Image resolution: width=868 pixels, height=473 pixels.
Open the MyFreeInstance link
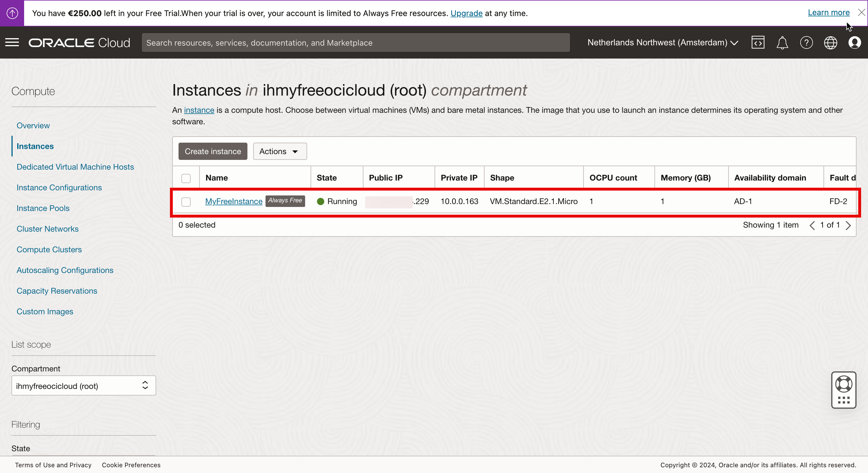point(234,201)
